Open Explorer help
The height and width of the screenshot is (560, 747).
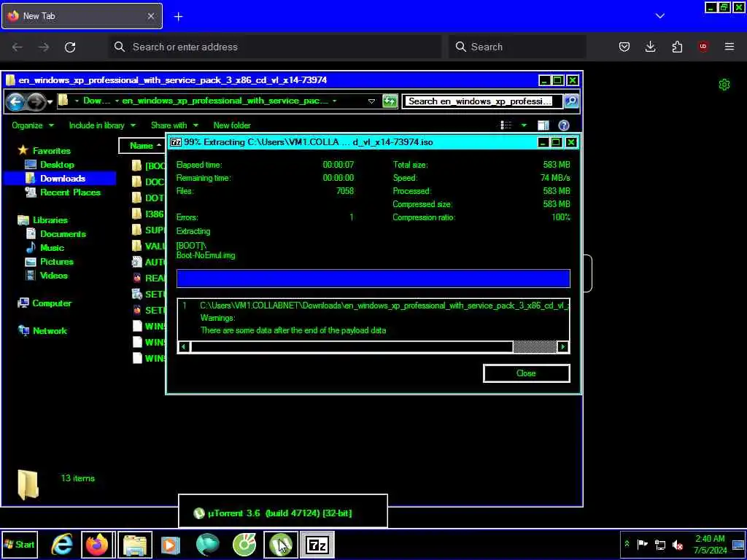point(564,125)
